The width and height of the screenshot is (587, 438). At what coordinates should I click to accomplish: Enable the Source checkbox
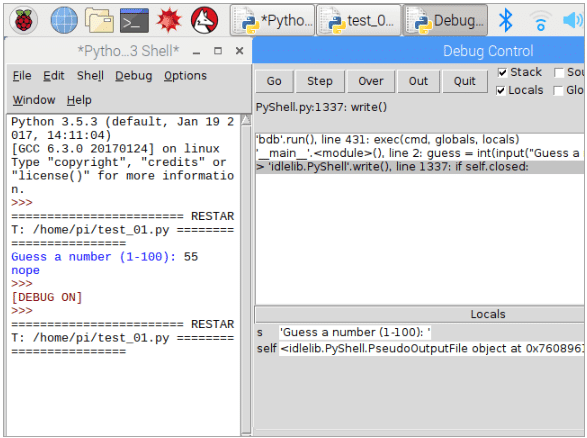click(x=559, y=73)
